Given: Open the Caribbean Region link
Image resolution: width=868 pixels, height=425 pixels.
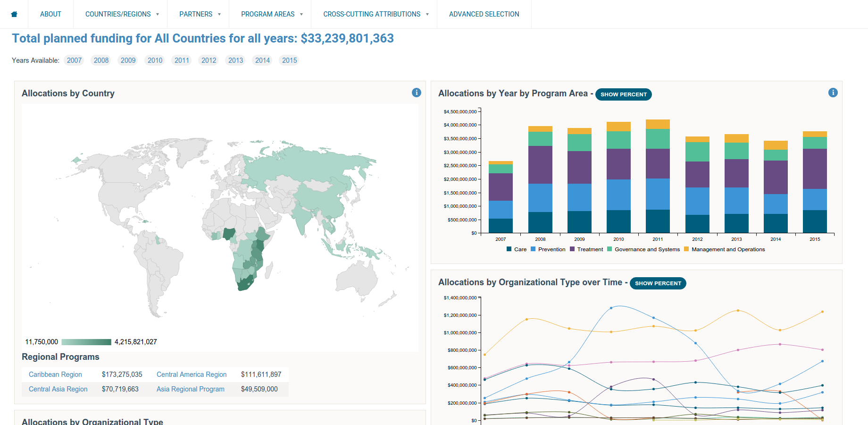Looking at the screenshot, I should pos(55,374).
